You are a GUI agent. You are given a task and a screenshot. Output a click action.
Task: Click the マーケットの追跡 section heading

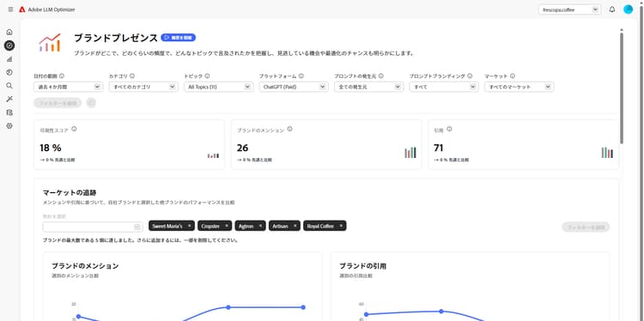click(70, 192)
